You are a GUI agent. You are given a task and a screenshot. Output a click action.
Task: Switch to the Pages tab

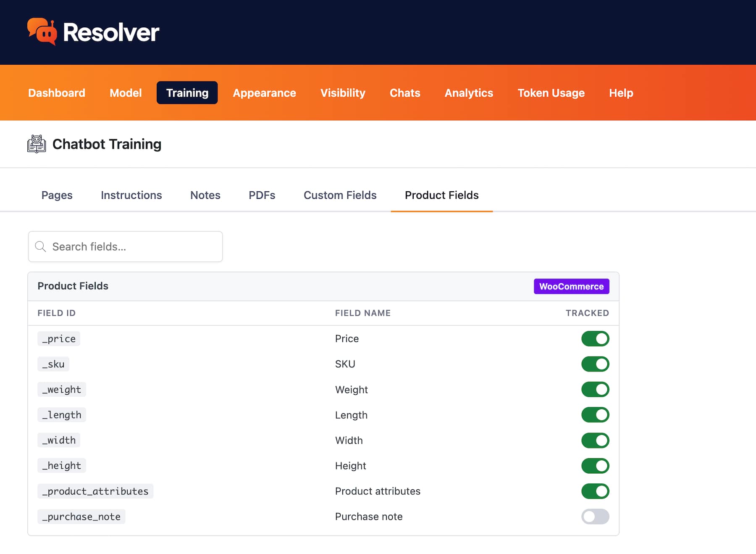pyautogui.click(x=57, y=195)
